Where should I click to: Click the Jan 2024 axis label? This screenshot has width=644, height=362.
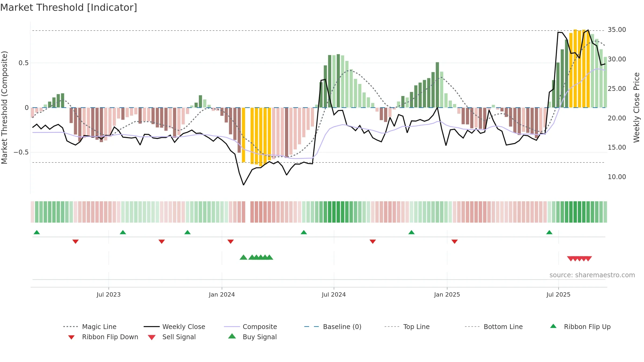point(222,295)
